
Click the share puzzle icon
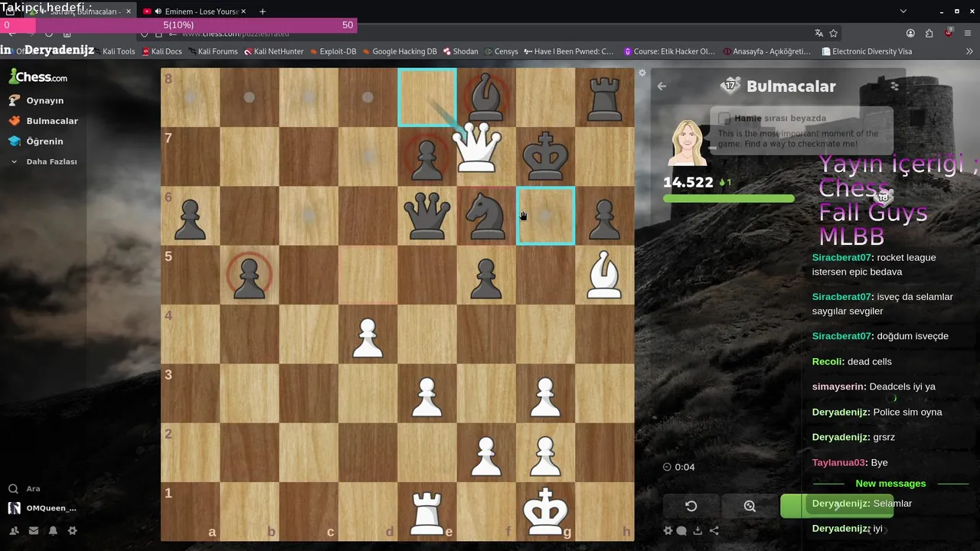pyautogui.click(x=714, y=530)
